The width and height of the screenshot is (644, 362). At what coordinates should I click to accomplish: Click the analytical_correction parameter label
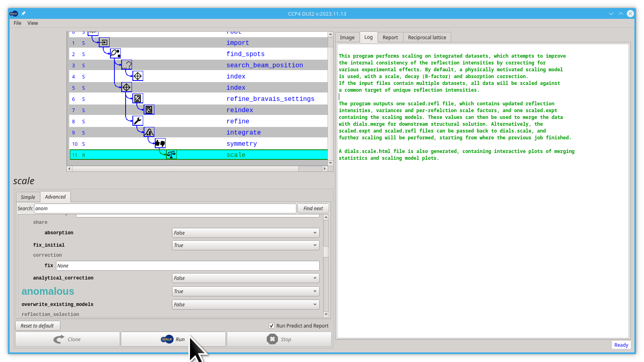coord(63,278)
